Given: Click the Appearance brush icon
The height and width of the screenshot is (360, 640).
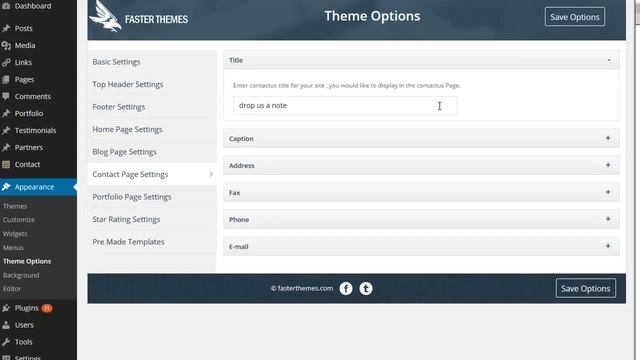Looking at the screenshot, I should click(x=6, y=187).
